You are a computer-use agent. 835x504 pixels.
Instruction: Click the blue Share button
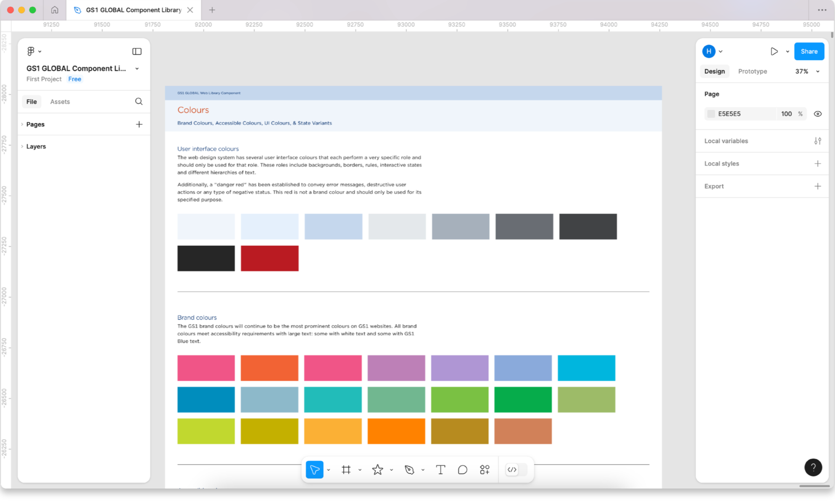tap(809, 52)
